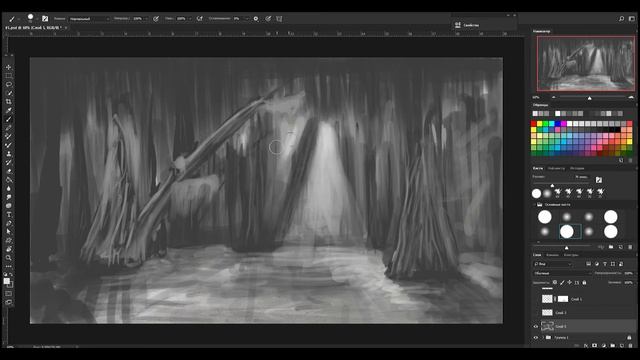Image resolution: width=640 pixels, height=360 pixels.
Task: Click the Opacity value field in options bar
Action: pyautogui.click(x=138, y=19)
